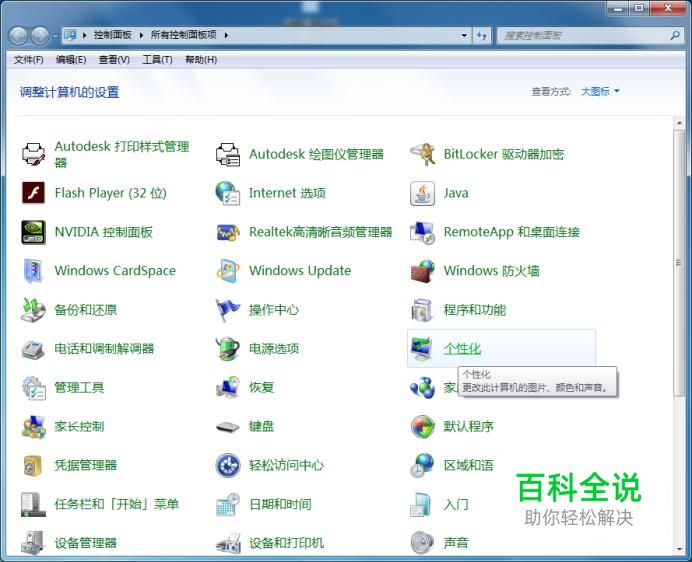Image resolution: width=692 pixels, height=562 pixels.
Task: Open Autodesk print style manager icon
Action: tap(34, 154)
